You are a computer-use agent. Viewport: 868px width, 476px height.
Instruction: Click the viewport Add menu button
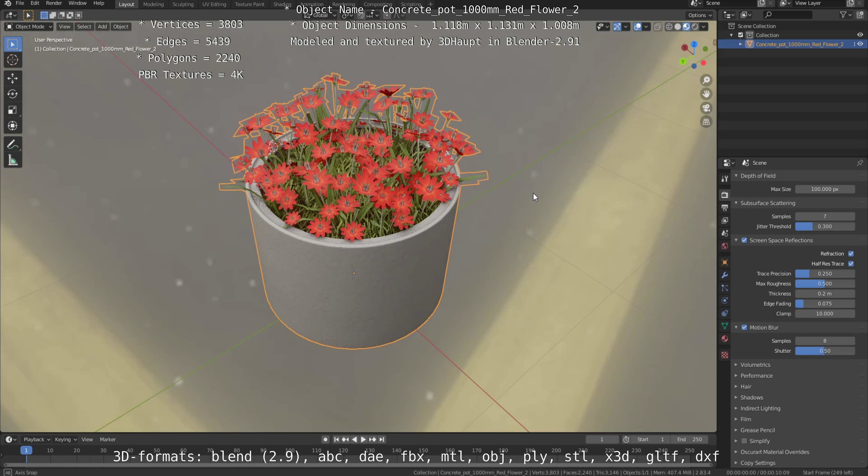[x=102, y=27]
